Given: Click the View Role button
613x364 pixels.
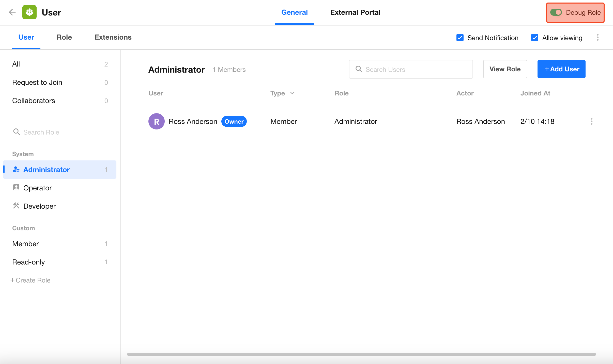Looking at the screenshot, I should [505, 69].
